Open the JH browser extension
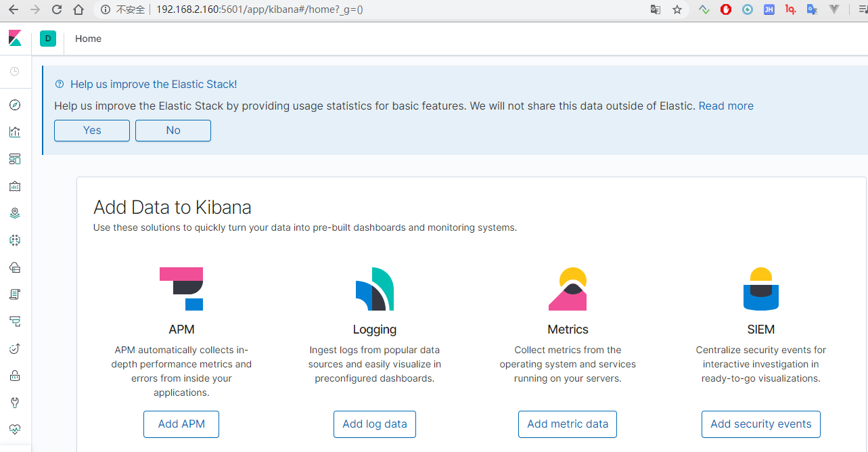 (769, 10)
